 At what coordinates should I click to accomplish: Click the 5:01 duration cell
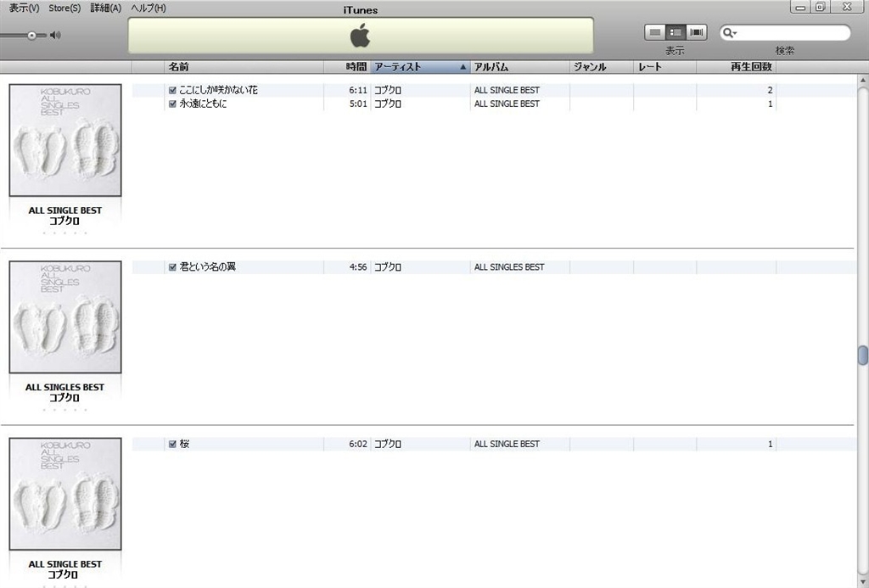(358, 104)
